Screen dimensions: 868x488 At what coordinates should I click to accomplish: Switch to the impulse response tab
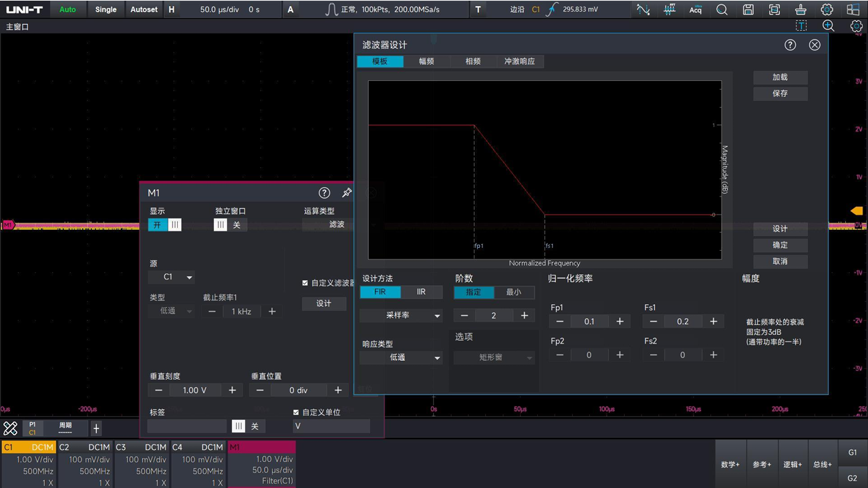pos(519,62)
